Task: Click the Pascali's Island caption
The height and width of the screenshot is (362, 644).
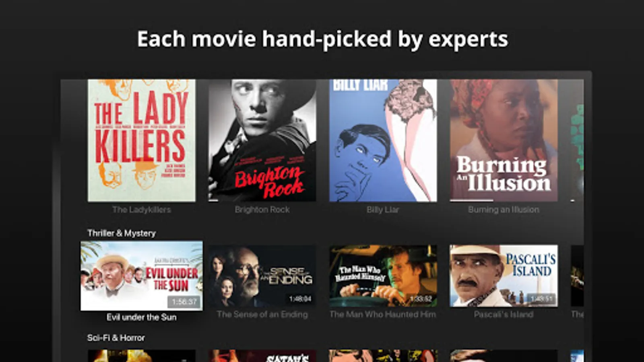Action: [504, 315]
